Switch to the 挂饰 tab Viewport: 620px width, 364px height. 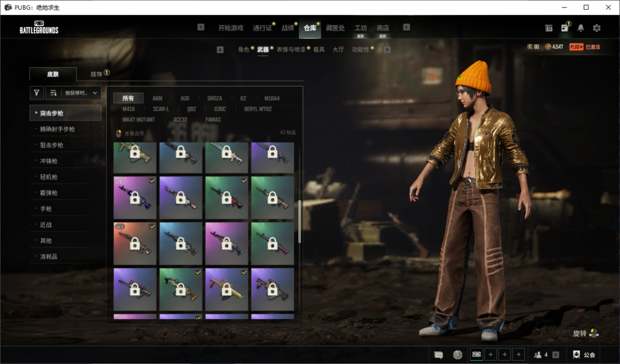pyautogui.click(x=96, y=74)
